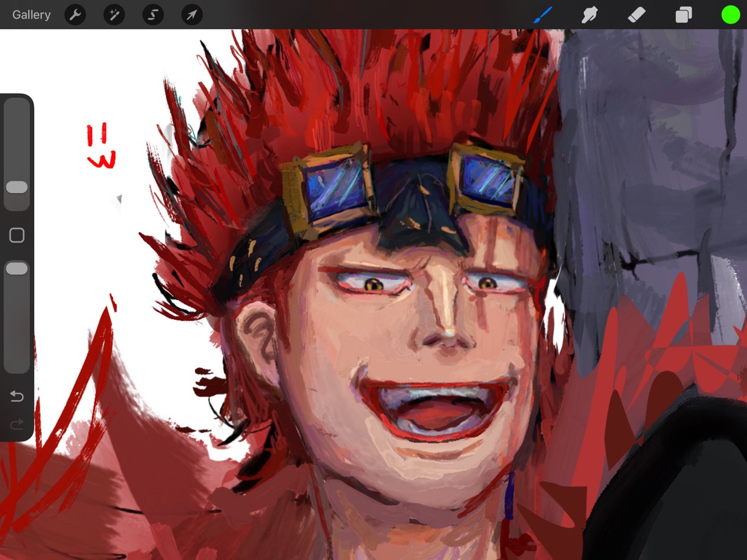
Task: Click the brush size slider handle
Action: (17, 187)
